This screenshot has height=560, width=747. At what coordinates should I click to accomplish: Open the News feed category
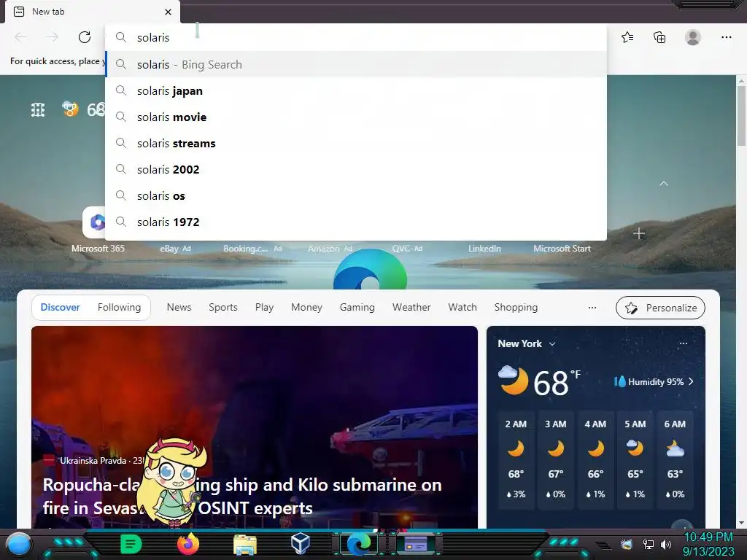(x=179, y=307)
